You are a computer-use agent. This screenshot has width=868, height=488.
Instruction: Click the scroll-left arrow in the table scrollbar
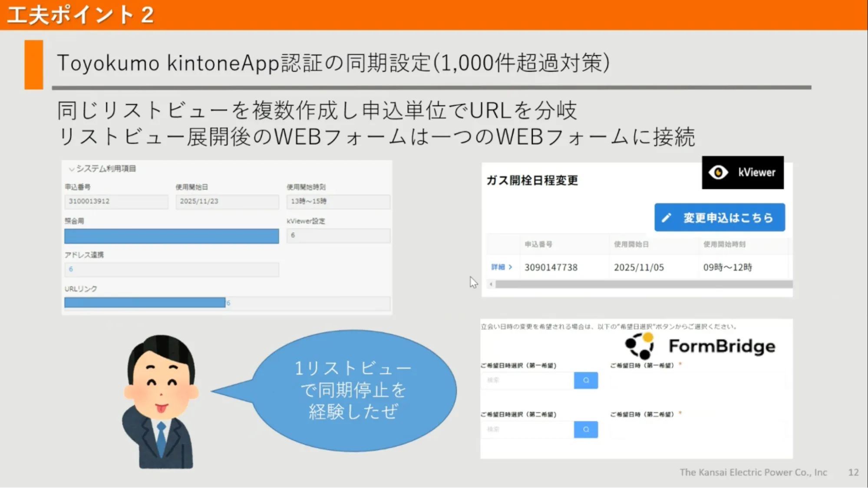[491, 284]
